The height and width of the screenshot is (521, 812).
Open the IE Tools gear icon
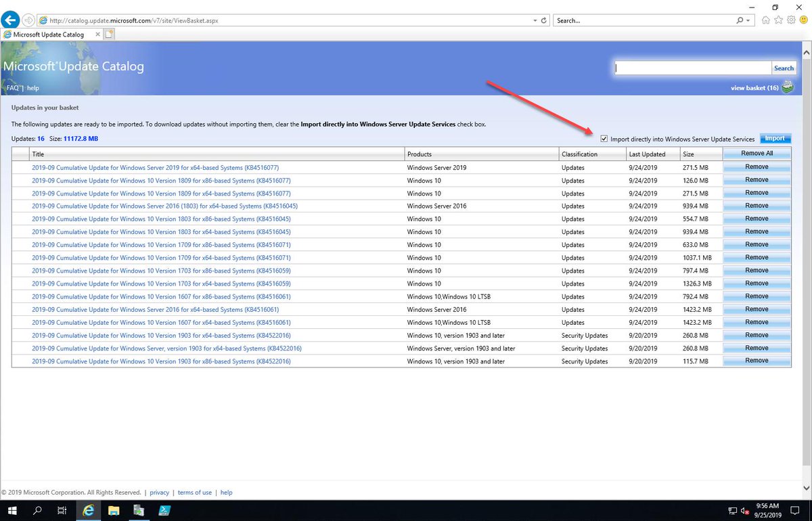(791, 20)
